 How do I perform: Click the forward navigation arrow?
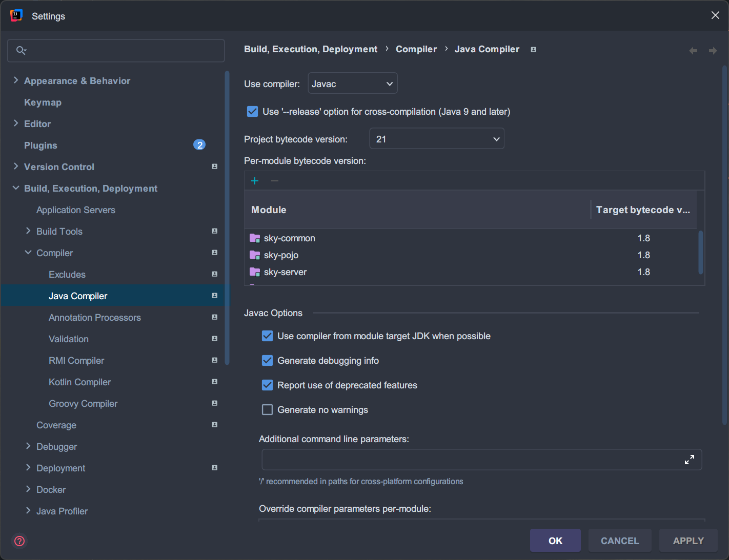(x=713, y=50)
